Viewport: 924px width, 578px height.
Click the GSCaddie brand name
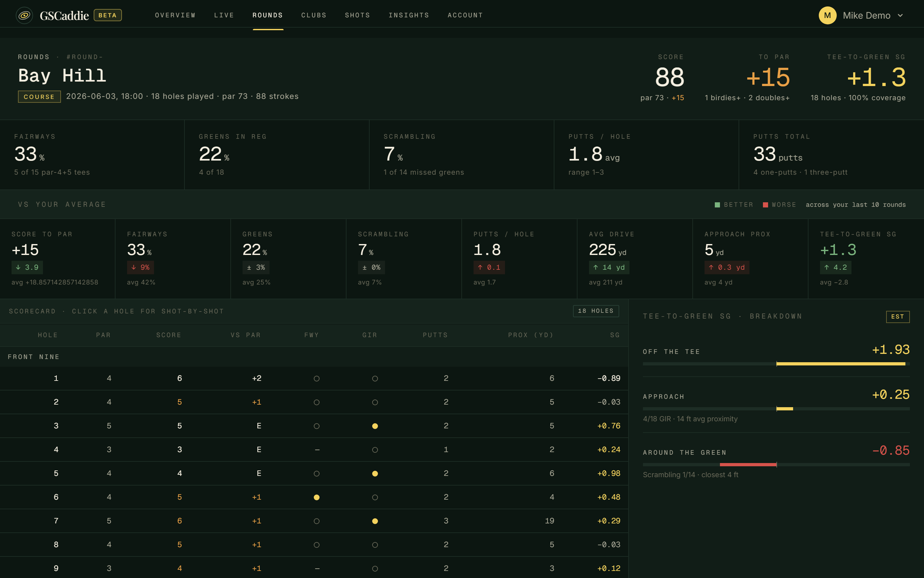(64, 15)
